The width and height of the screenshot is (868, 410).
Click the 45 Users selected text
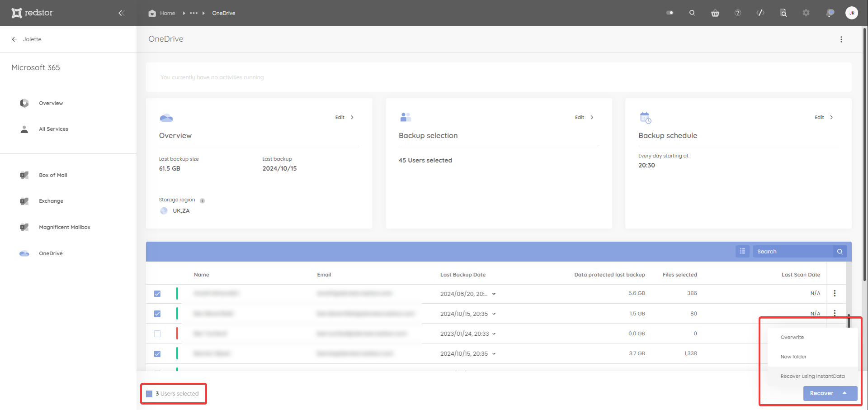[425, 160]
